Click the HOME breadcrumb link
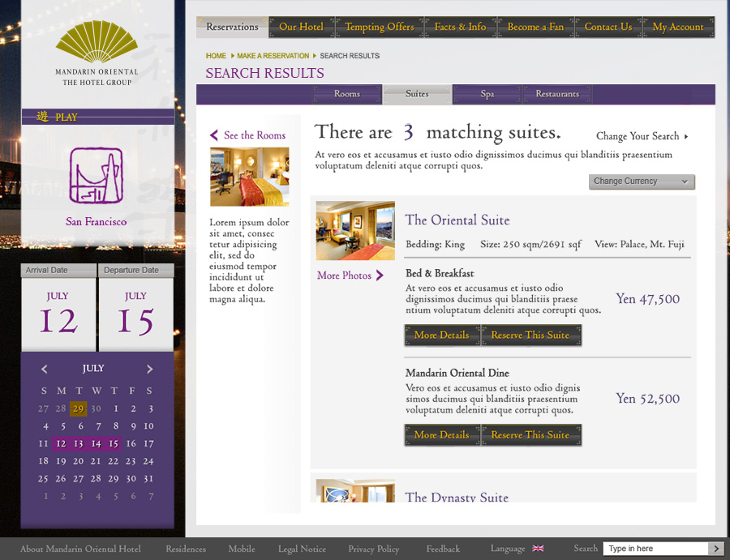This screenshot has width=730, height=560. 216,56
